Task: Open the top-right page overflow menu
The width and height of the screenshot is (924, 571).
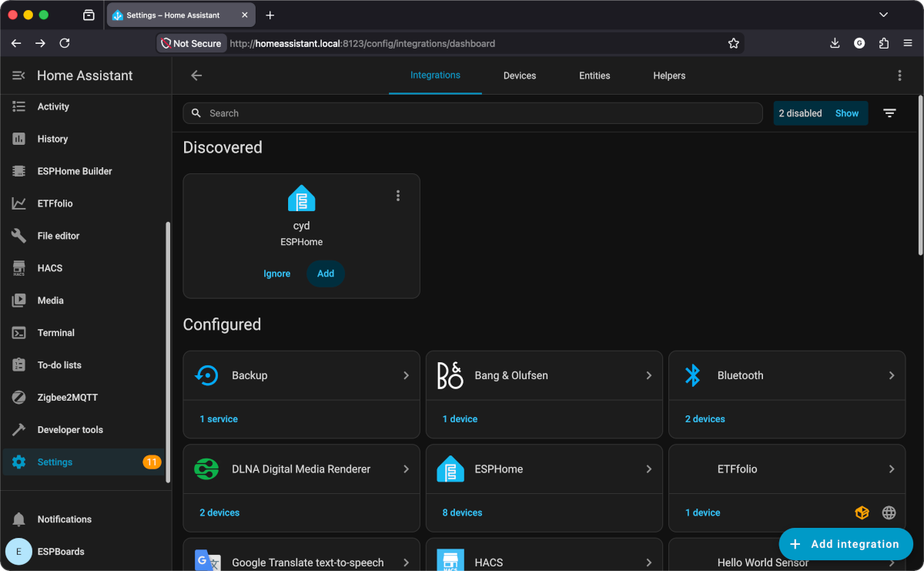Action: point(899,76)
